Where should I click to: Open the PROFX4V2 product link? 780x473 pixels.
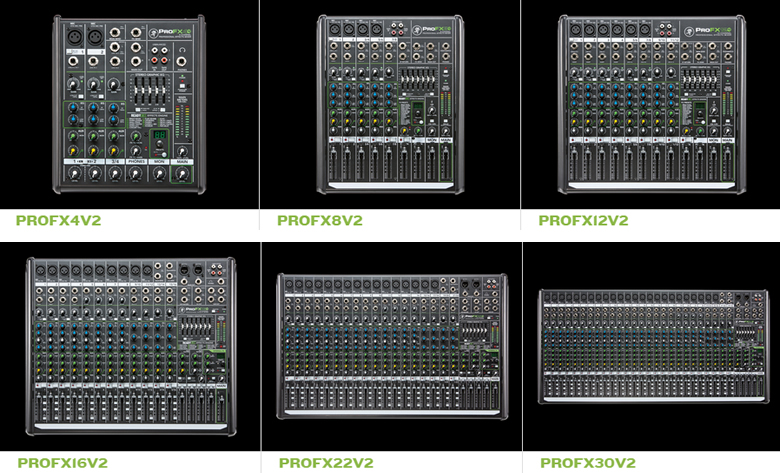point(58,220)
